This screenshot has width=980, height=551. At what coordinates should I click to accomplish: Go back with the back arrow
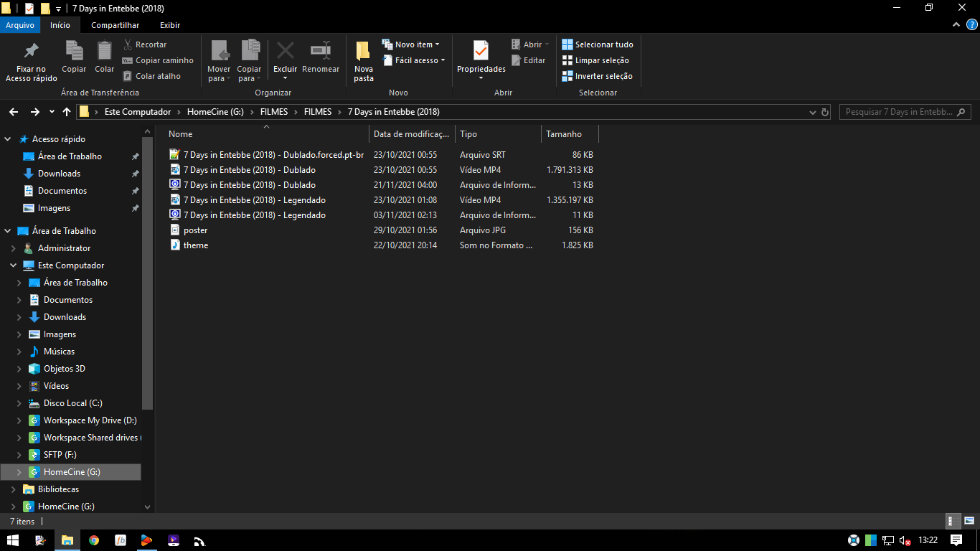[13, 112]
